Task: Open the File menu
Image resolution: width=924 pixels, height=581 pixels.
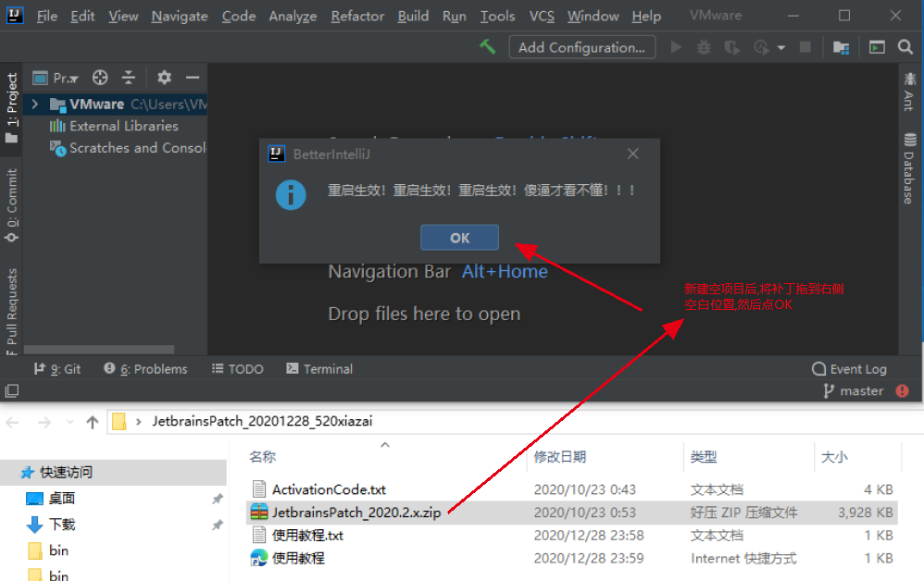Action: pyautogui.click(x=47, y=16)
